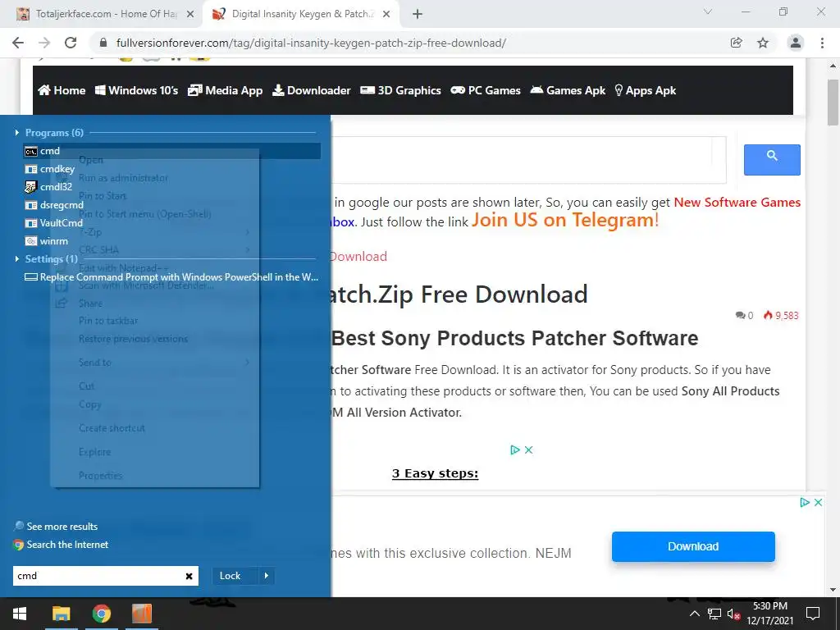
Task: Open 3D Graphics navigation item
Action: tap(400, 90)
